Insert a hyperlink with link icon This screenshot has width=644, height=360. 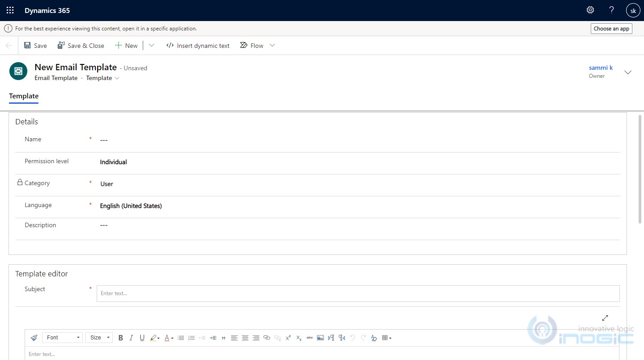267,338
